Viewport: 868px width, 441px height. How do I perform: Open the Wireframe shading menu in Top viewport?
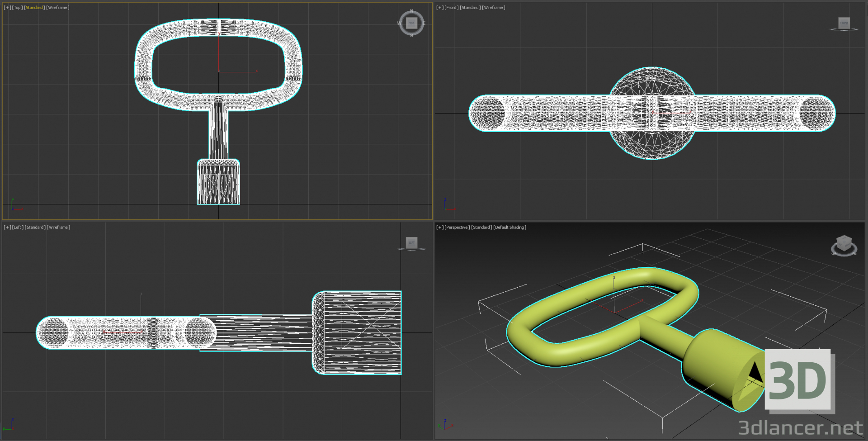coord(58,7)
